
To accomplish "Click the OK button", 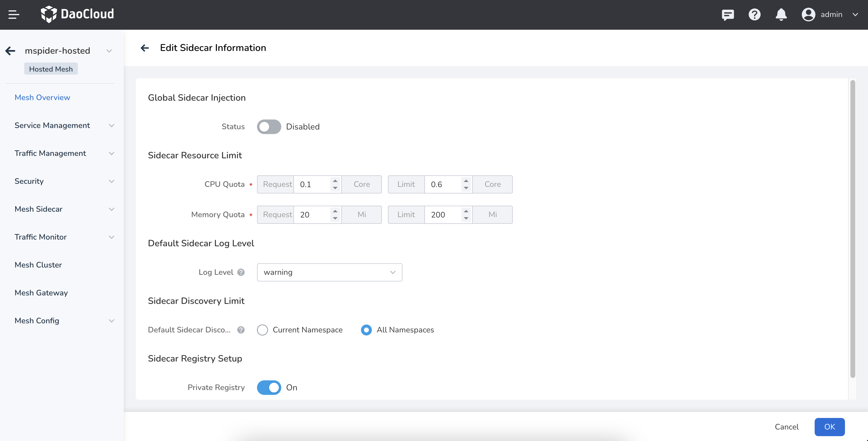I will pyautogui.click(x=829, y=426).
